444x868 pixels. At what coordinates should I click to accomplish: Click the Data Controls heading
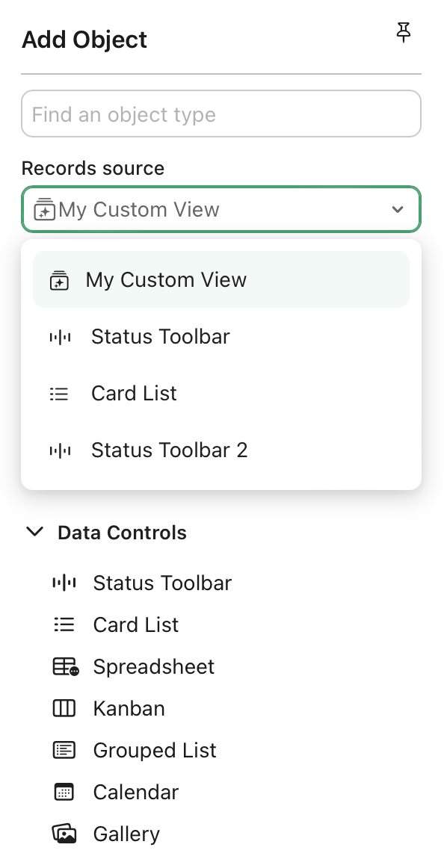(x=122, y=533)
